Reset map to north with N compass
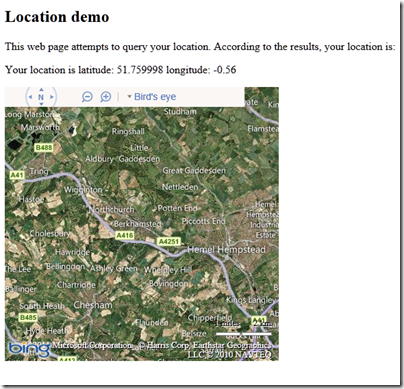 pos(41,97)
